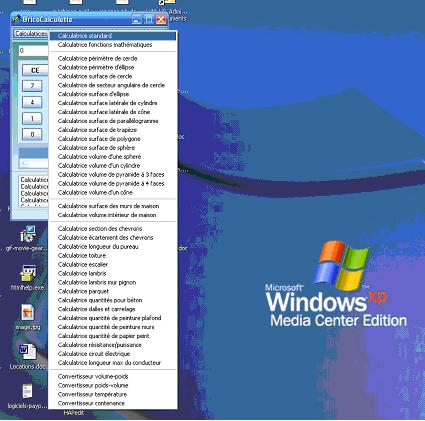
Task: Select Calculatrice surface de parallélogramme
Action: [x=113, y=121]
